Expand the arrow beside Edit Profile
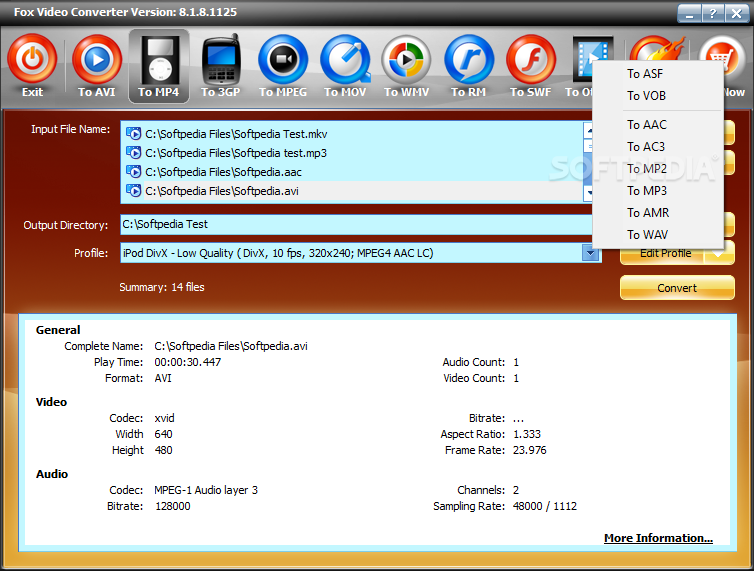This screenshot has width=754, height=571. click(x=718, y=254)
